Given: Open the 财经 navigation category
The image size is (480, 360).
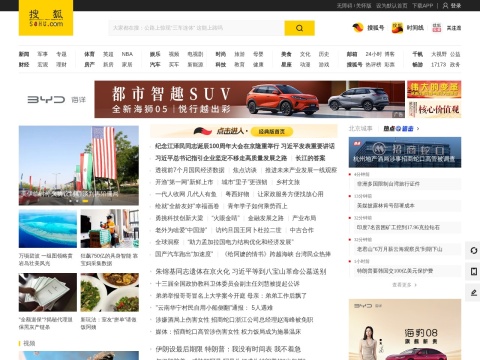Looking at the screenshot, I should [x=24, y=64].
